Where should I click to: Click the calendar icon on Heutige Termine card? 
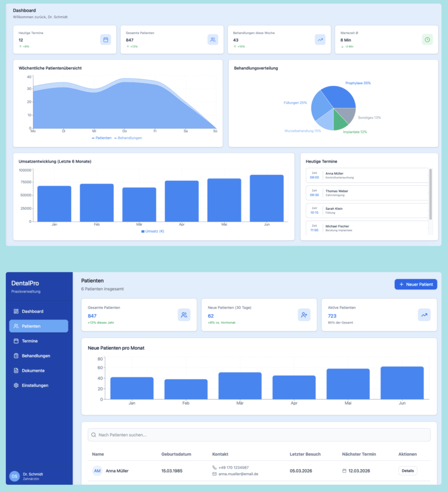point(105,39)
